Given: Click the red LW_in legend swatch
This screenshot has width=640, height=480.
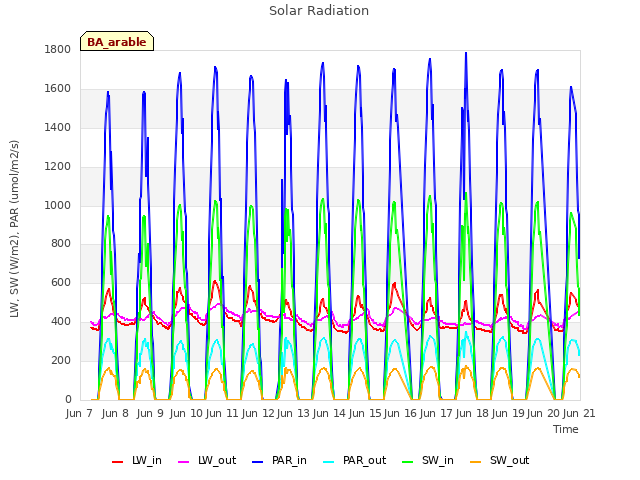Looking at the screenshot, I should point(118,462).
